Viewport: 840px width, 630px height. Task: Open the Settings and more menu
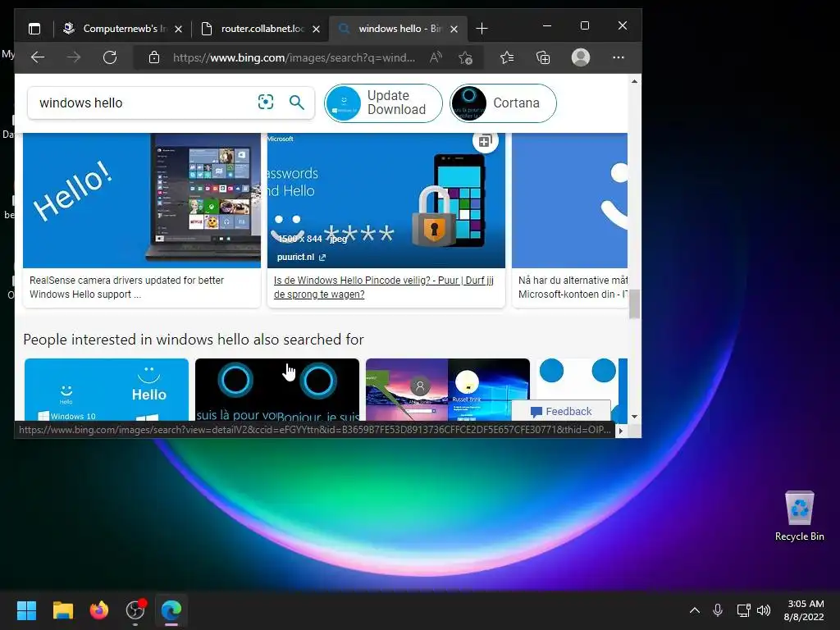(x=619, y=57)
